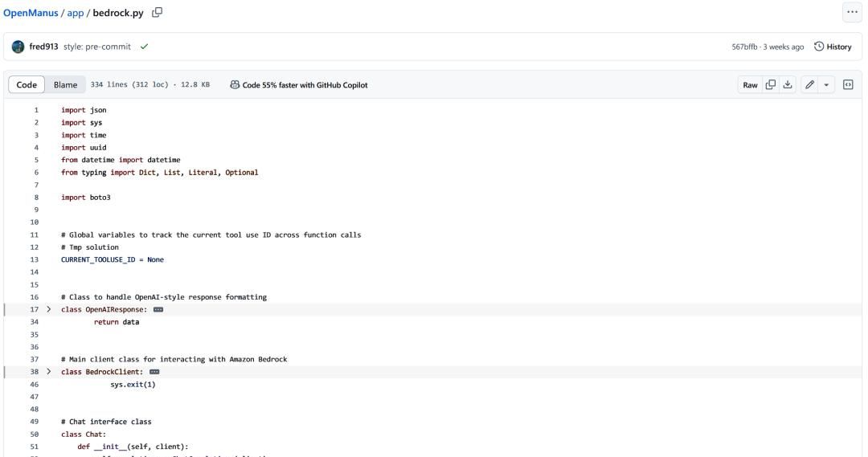Open the three-dot more options menu
This screenshot has width=868, height=457.
[851, 12]
